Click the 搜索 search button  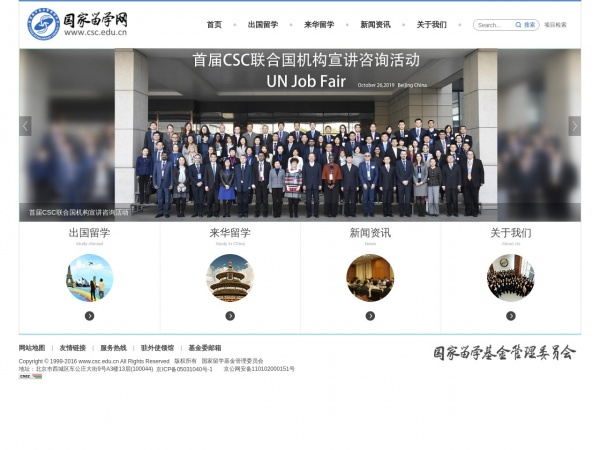[x=530, y=25]
